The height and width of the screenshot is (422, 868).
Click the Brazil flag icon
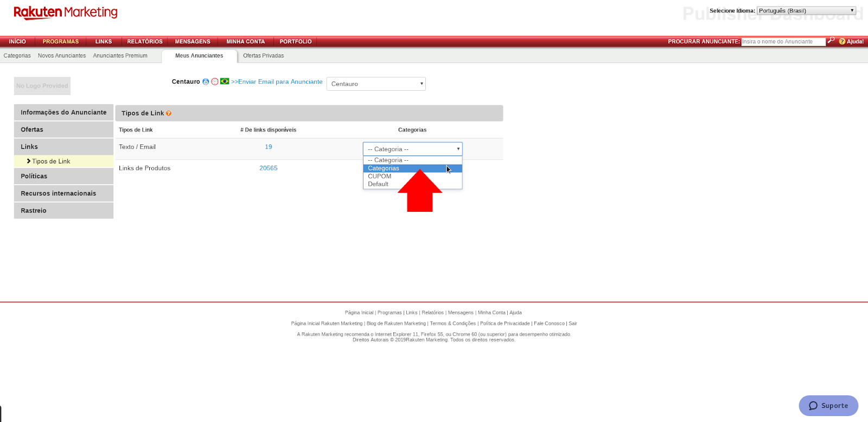pos(225,81)
